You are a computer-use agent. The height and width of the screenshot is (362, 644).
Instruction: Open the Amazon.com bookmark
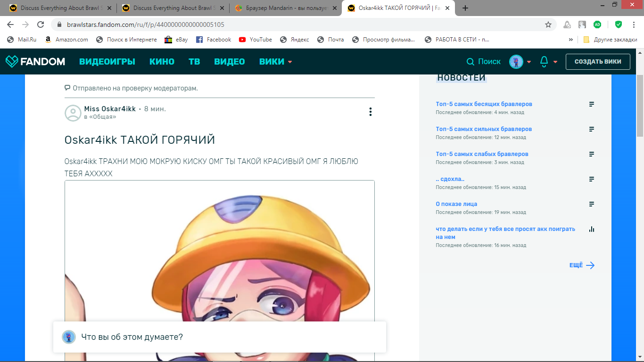tap(66, 40)
